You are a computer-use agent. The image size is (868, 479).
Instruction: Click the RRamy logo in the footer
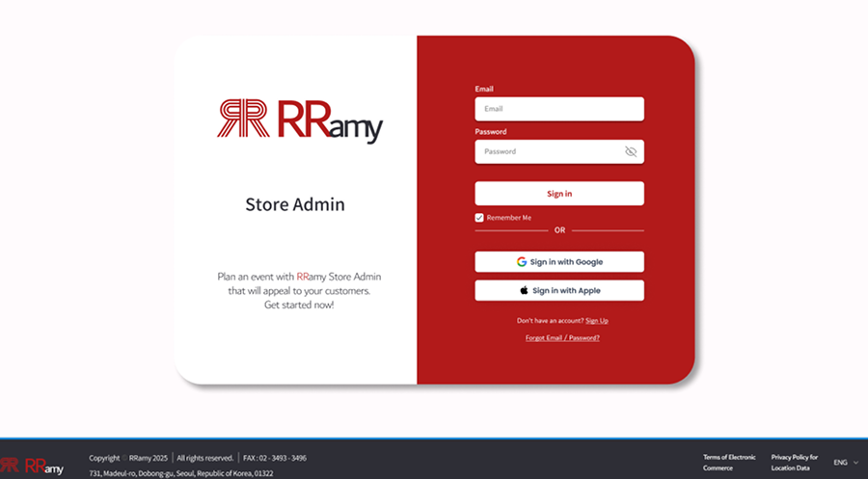click(32, 466)
